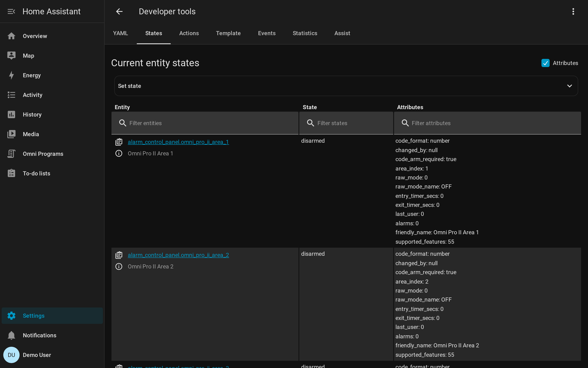Open the three-dot overflow menu
This screenshot has height=368, width=588.
[573, 11]
